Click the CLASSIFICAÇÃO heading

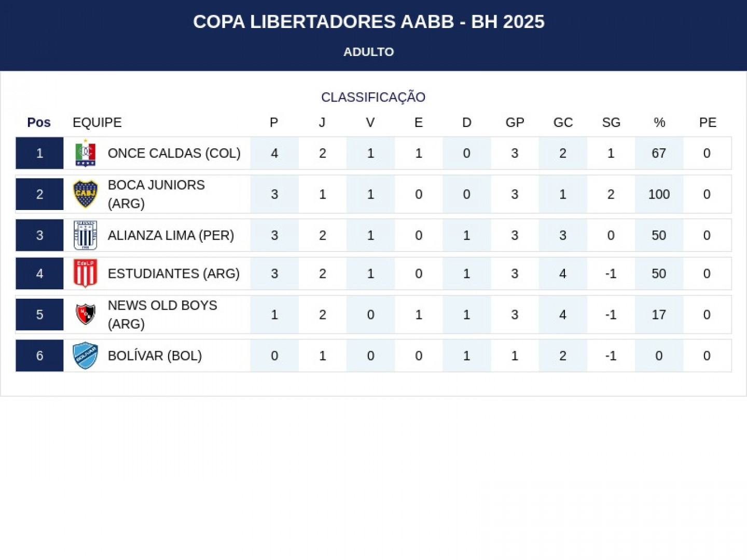point(374,97)
